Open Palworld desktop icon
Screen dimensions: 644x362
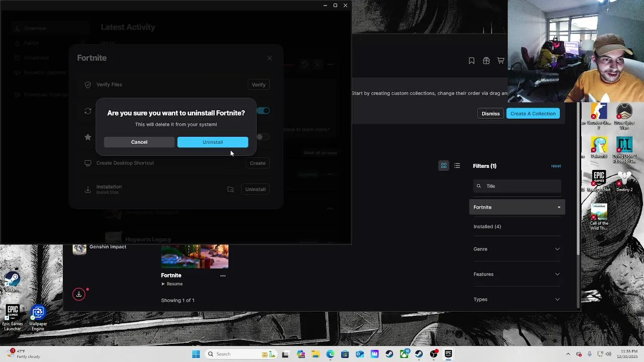[x=599, y=149]
